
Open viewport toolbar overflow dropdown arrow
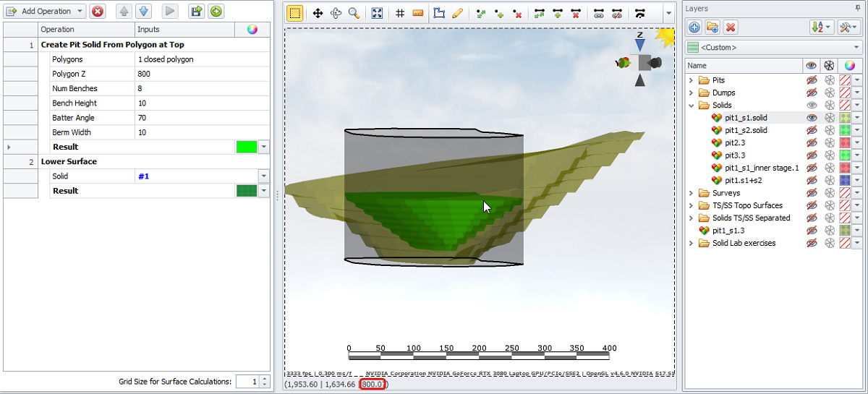(x=668, y=13)
